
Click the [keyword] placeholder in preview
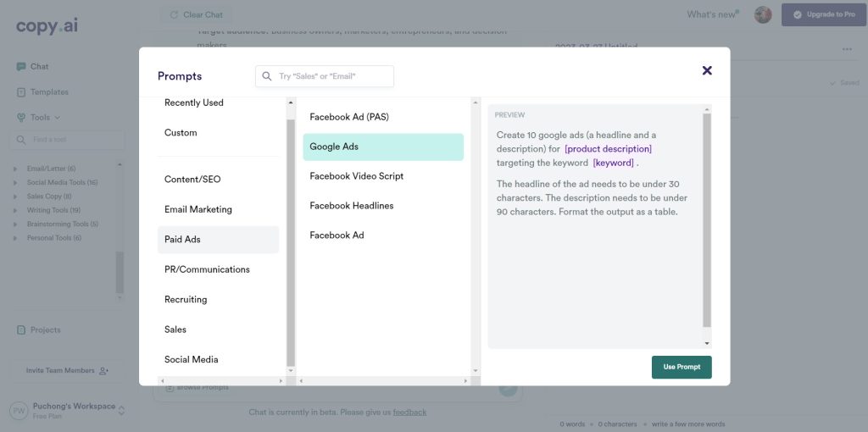click(x=613, y=163)
